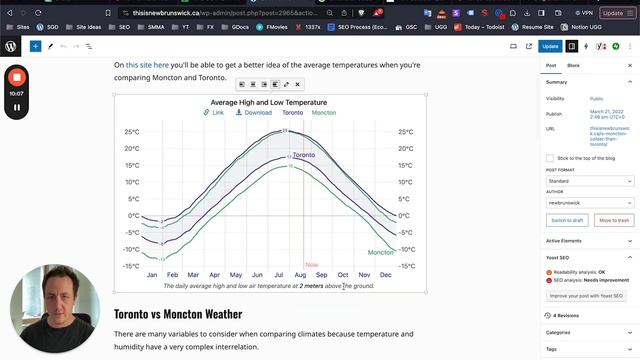
Task: Click the chart's Download option
Action: tap(254, 112)
